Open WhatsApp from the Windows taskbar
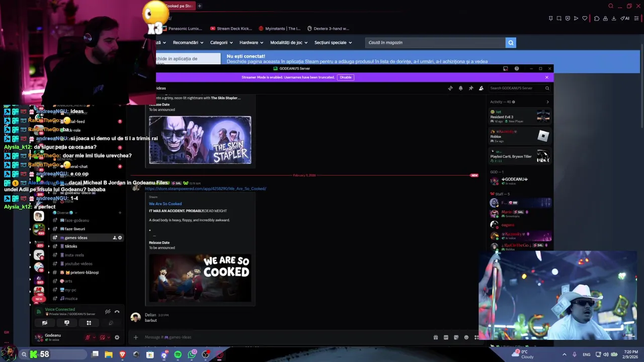This screenshot has height=362, width=644. [x=192, y=354]
